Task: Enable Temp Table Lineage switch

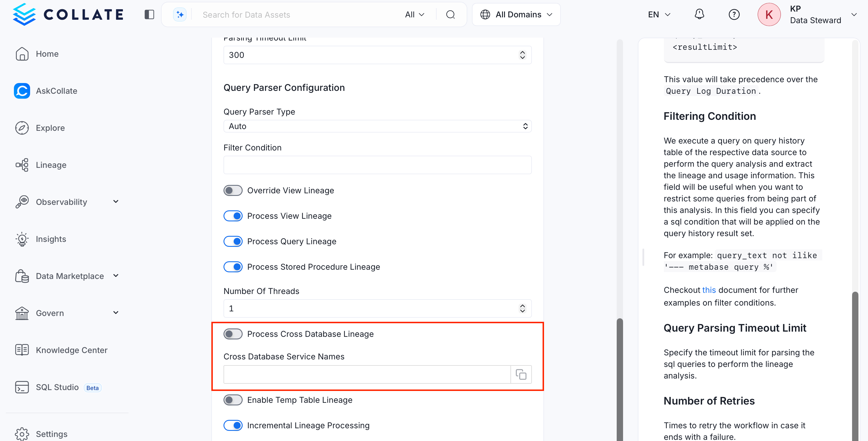Action: click(x=233, y=400)
